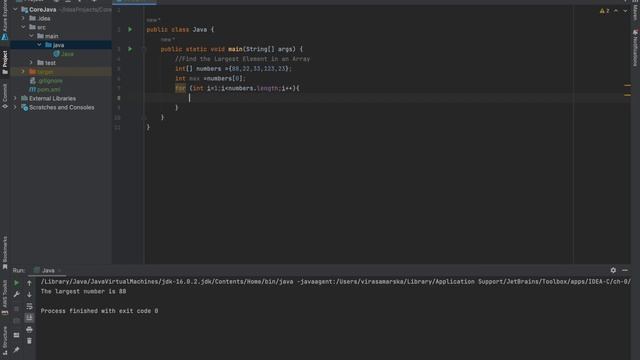Open the Structure side tab

(x=5, y=341)
